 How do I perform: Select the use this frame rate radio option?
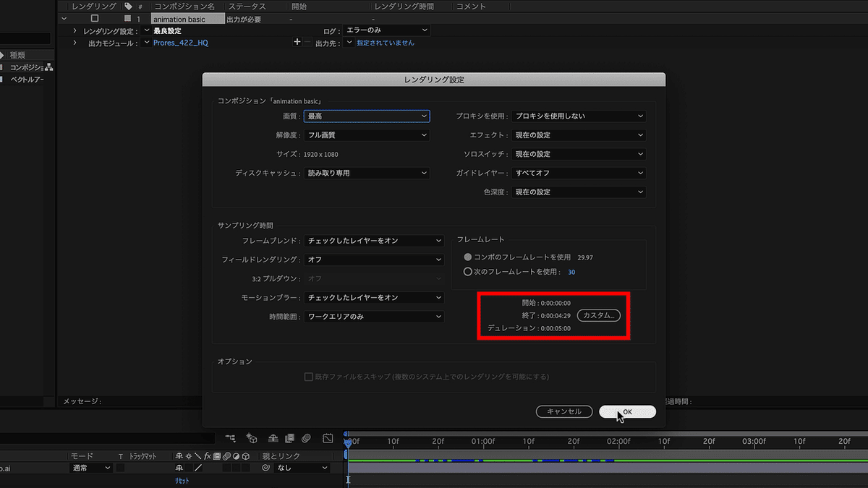click(x=467, y=272)
